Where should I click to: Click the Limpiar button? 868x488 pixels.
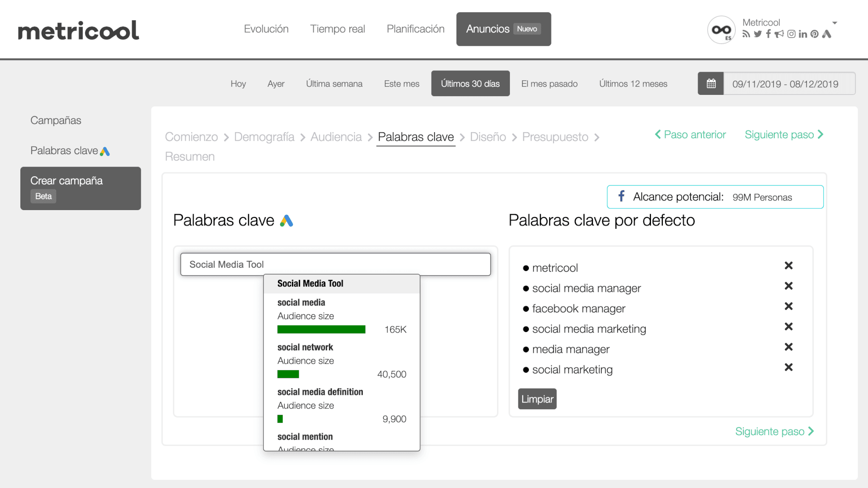coord(537,399)
